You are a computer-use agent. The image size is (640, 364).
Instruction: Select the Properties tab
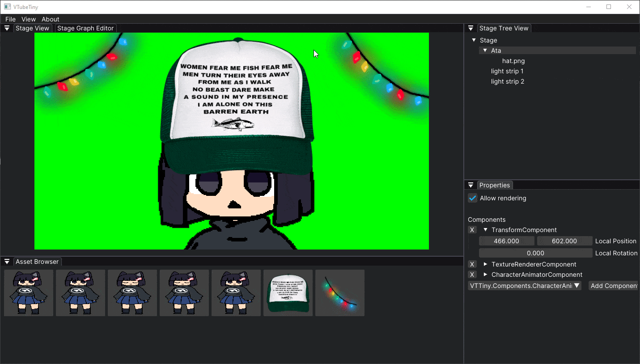(495, 185)
